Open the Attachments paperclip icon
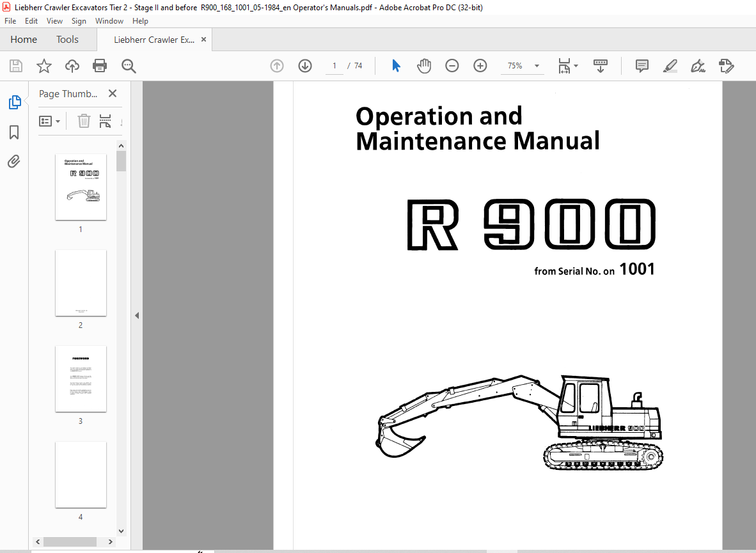 [x=14, y=162]
